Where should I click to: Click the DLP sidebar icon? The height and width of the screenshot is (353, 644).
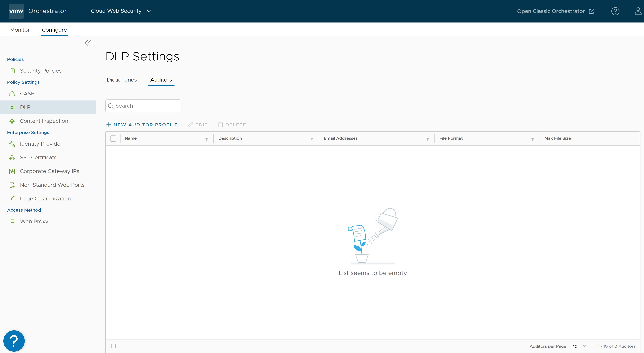click(x=12, y=107)
